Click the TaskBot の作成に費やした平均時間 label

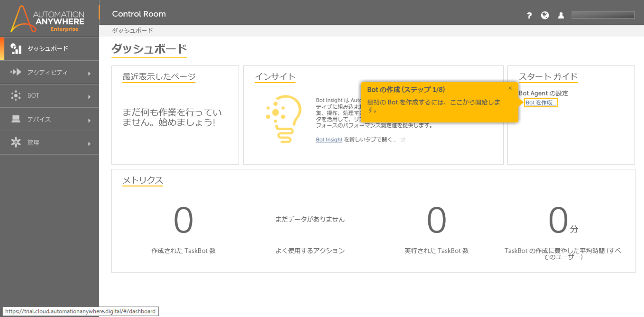563,254
